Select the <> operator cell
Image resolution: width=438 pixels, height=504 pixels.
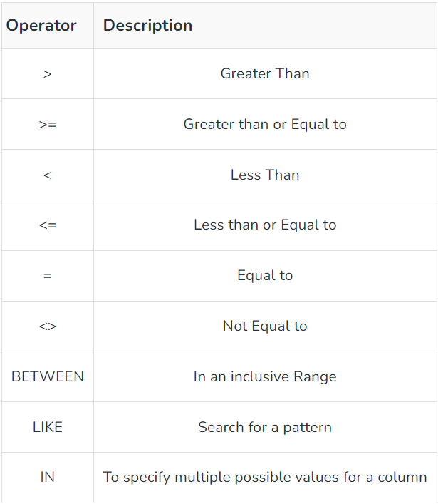(x=48, y=326)
